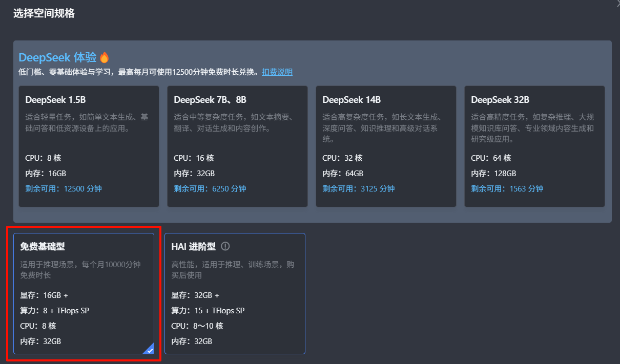Click 剩余可用：12500 分钟 text
This screenshot has width=620, height=364.
tap(64, 188)
